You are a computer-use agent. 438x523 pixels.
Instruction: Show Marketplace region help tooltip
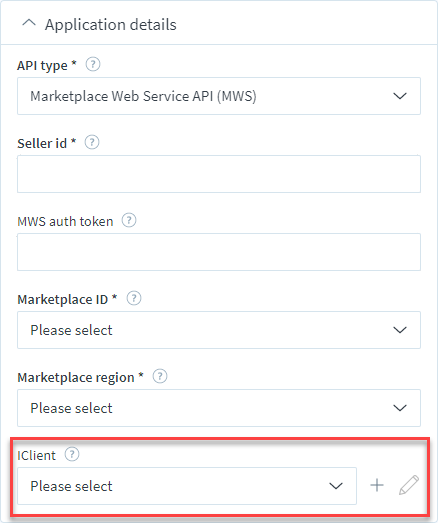[x=160, y=376]
